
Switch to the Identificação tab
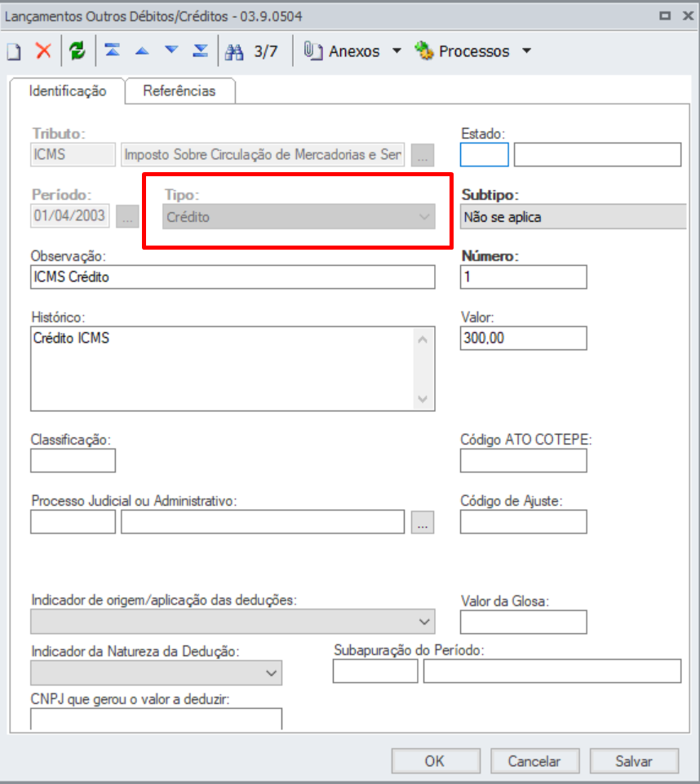[x=68, y=91]
